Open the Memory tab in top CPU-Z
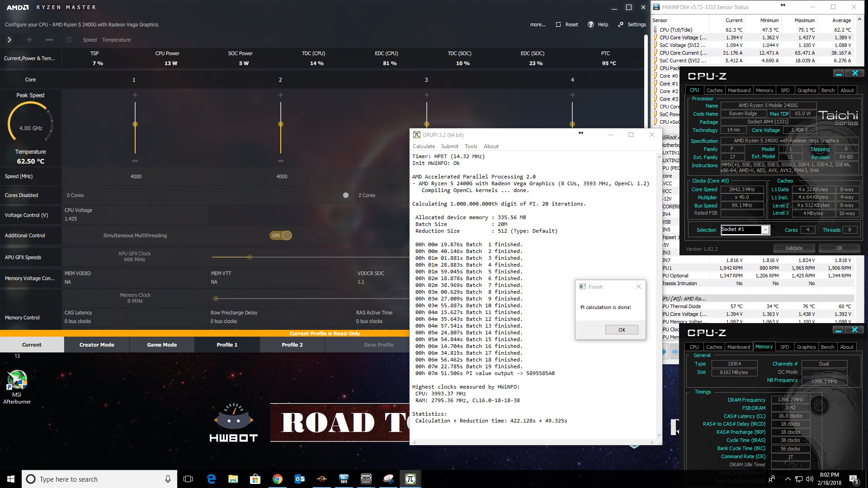Screen dimensions: 868x488 pyautogui.click(x=764, y=90)
